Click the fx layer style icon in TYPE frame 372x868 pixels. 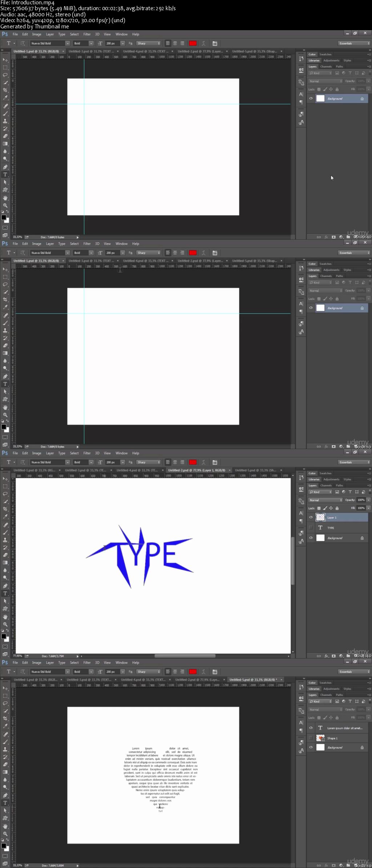coord(326,656)
